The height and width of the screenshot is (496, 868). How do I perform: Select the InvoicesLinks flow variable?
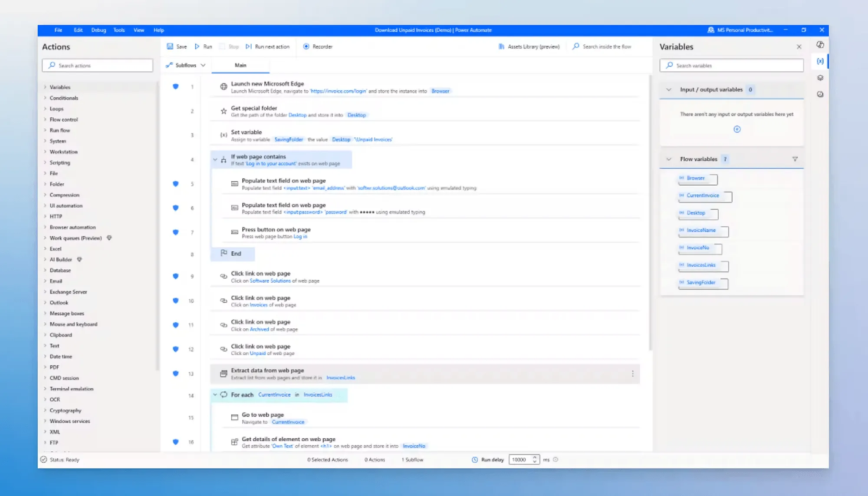coord(704,265)
